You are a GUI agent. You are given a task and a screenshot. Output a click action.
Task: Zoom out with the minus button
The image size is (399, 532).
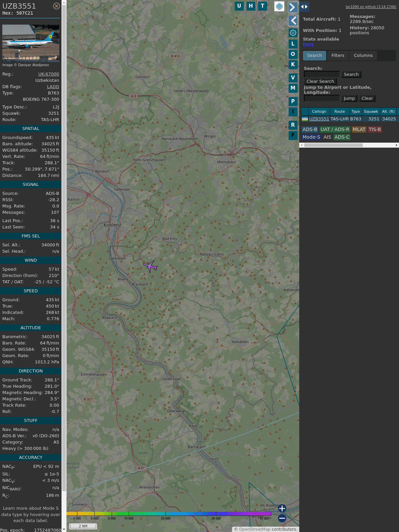click(x=282, y=518)
